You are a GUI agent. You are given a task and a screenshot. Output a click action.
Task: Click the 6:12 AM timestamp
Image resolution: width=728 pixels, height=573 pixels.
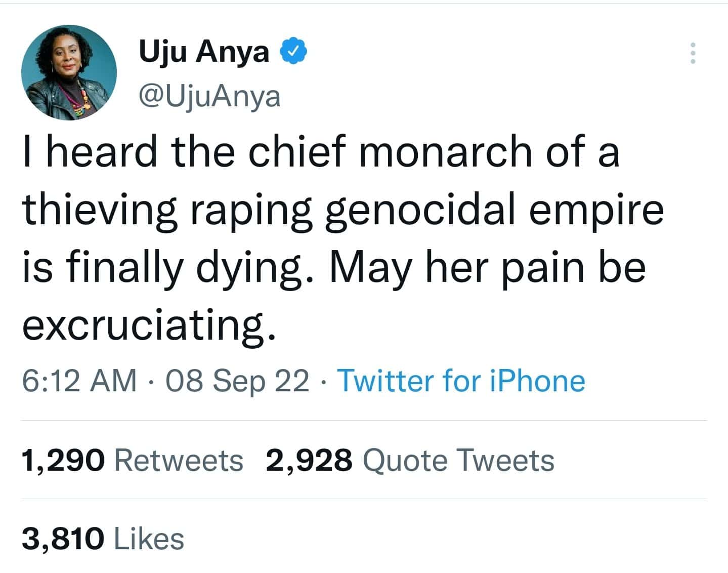(x=79, y=380)
